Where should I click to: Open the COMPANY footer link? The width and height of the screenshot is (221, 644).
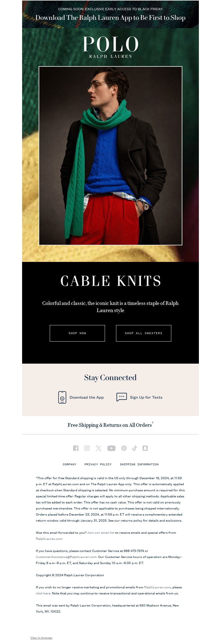(x=69, y=464)
